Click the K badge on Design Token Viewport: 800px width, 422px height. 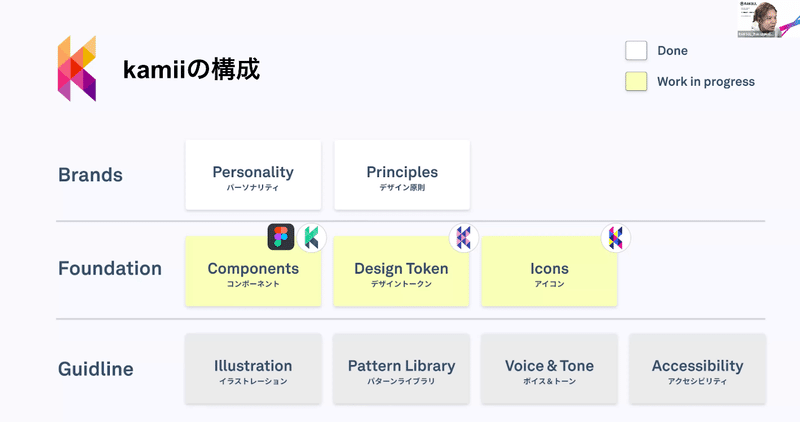click(x=464, y=238)
